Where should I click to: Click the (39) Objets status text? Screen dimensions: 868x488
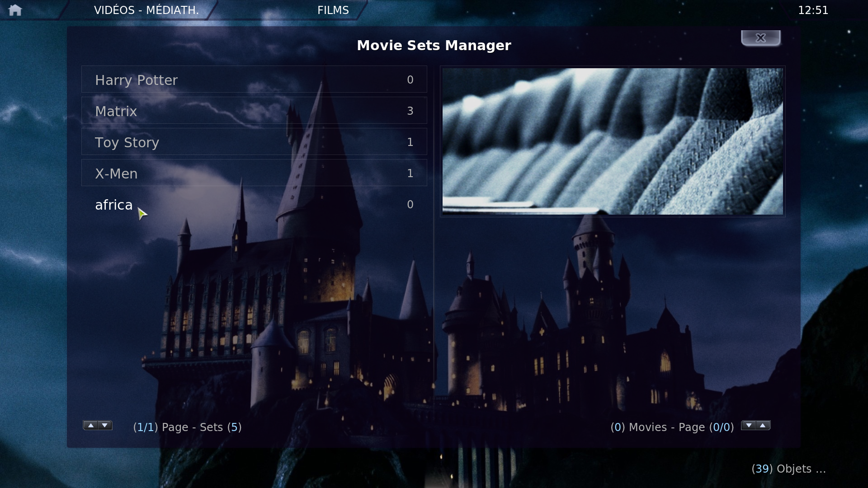coord(788,469)
